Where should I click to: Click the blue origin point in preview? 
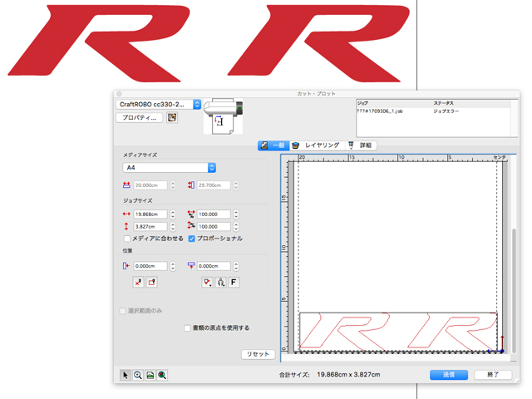click(502, 351)
